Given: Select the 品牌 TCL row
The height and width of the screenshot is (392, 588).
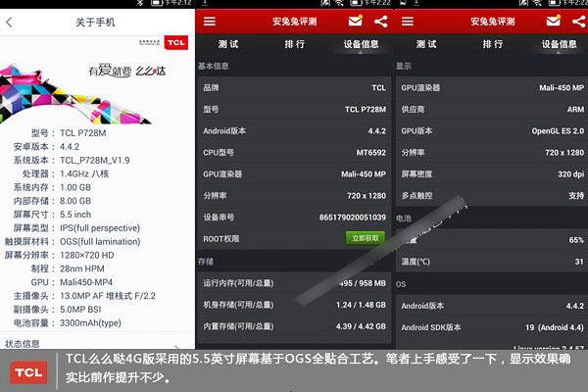Looking at the screenshot, I should pos(294,88).
